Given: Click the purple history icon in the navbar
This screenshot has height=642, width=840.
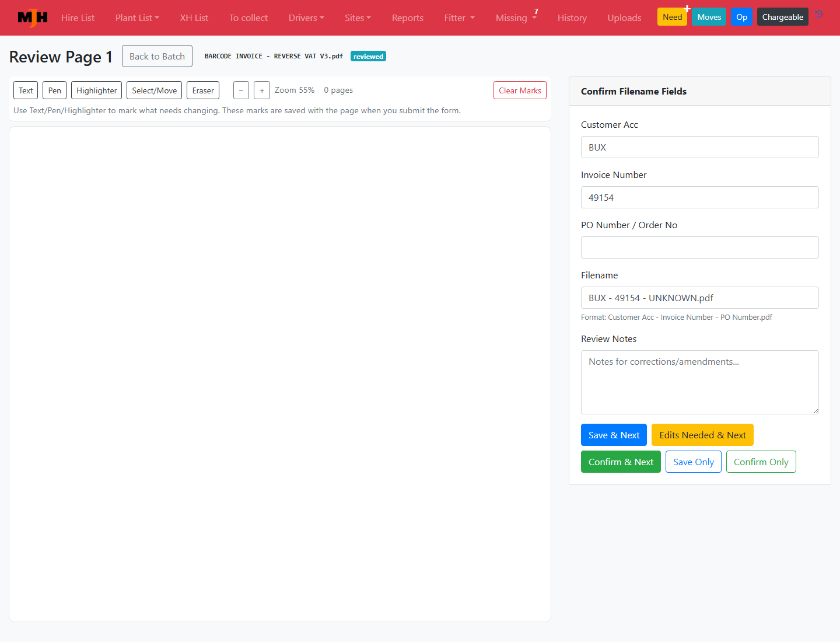Looking at the screenshot, I should click(819, 15).
